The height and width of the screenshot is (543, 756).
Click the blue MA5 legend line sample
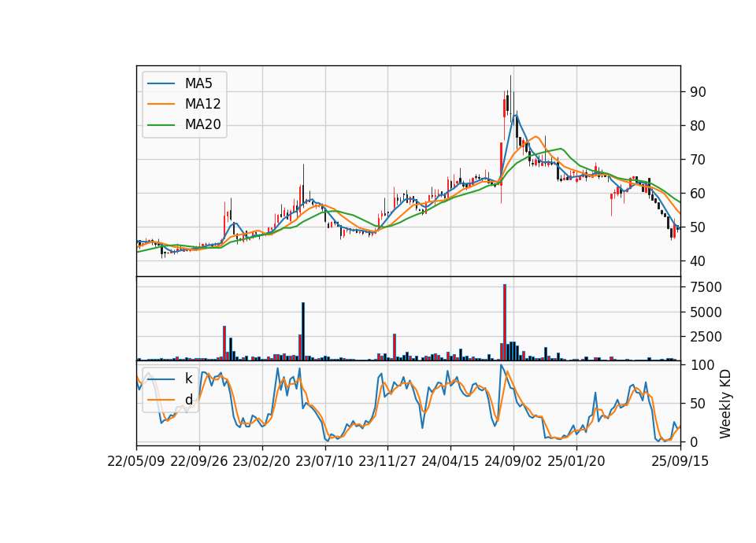click(x=161, y=83)
